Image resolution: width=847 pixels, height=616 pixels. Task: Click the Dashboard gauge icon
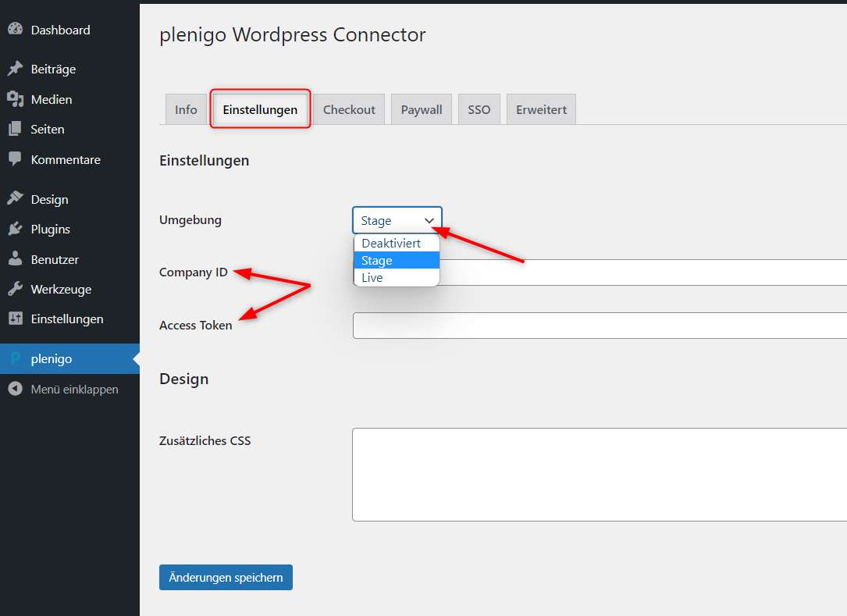point(15,29)
